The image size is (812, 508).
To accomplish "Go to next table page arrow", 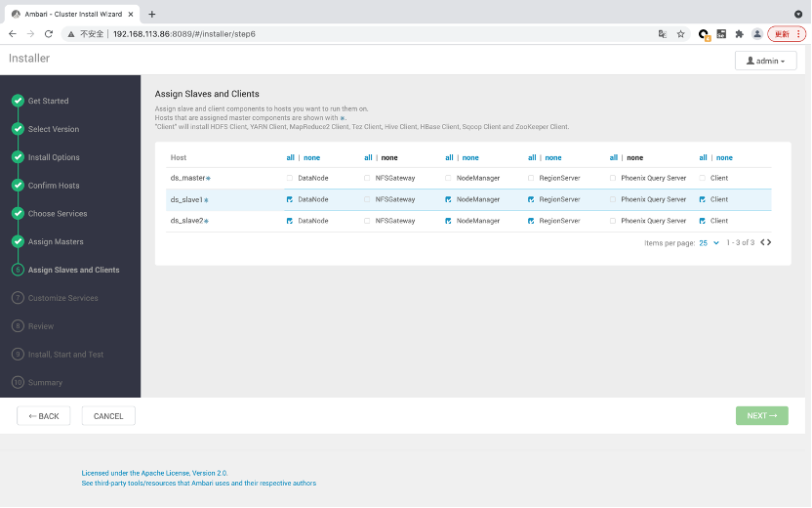I will point(769,242).
